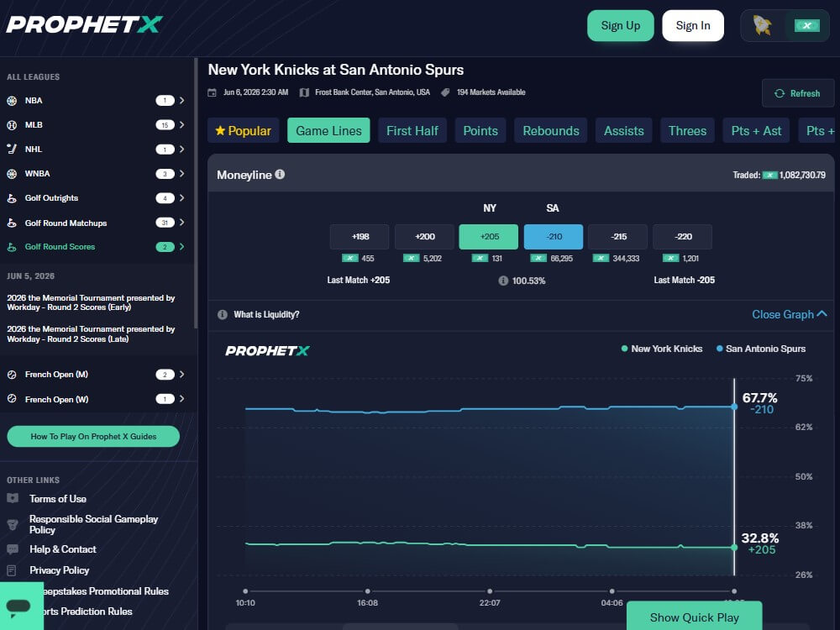Select the green +205 NY odds box

(489, 237)
